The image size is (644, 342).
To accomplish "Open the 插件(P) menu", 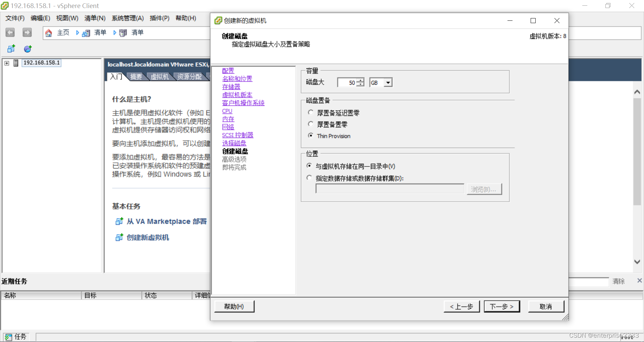I will click(160, 18).
